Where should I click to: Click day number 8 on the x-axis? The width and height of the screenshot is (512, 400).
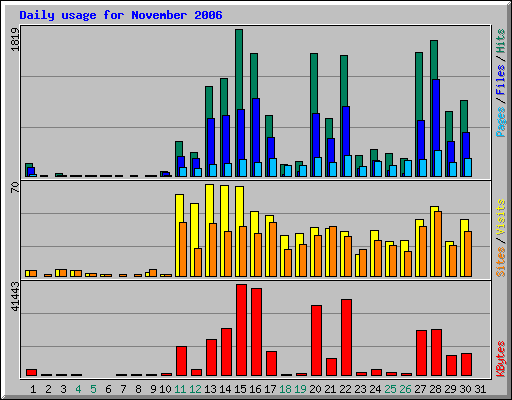(138, 389)
